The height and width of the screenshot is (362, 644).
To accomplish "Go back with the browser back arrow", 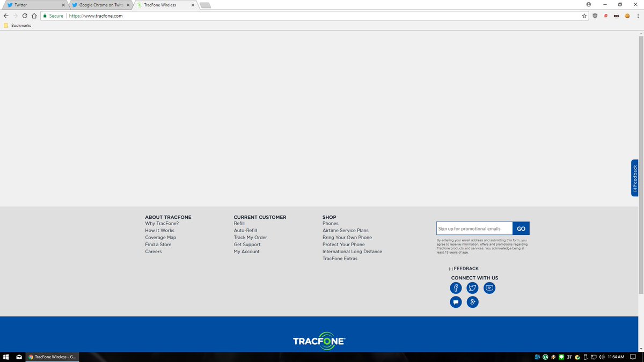I will (x=6, y=16).
